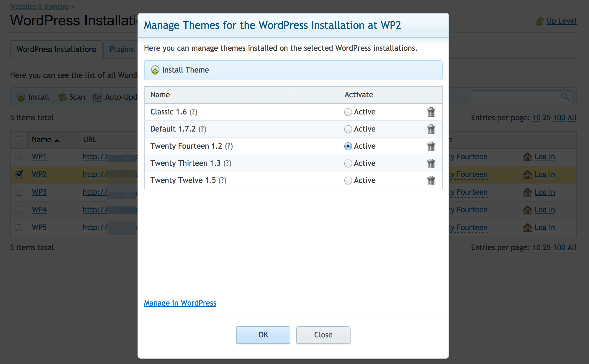Follow the Up Level link
The image size is (589, 364).
(561, 21)
